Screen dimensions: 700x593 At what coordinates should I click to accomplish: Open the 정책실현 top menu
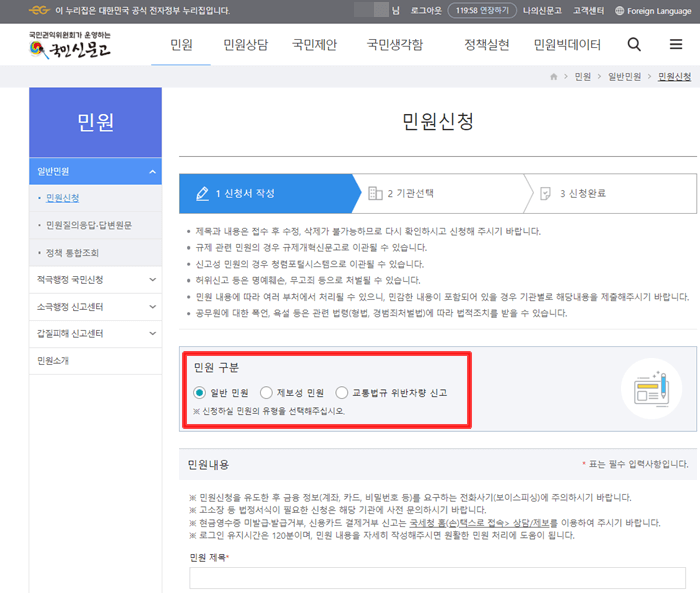pyautogui.click(x=487, y=45)
